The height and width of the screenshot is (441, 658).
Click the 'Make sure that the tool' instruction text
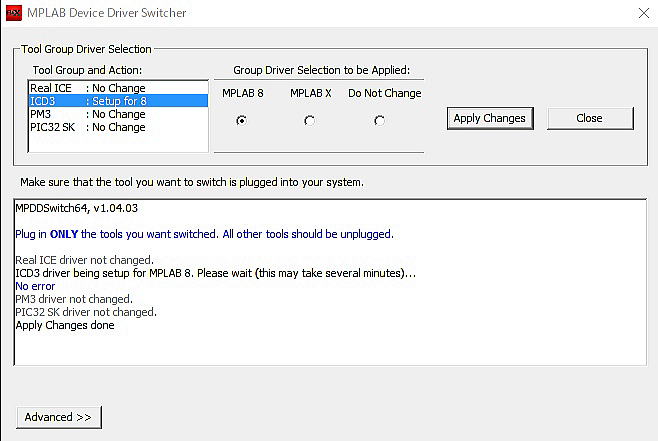[x=192, y=182]
